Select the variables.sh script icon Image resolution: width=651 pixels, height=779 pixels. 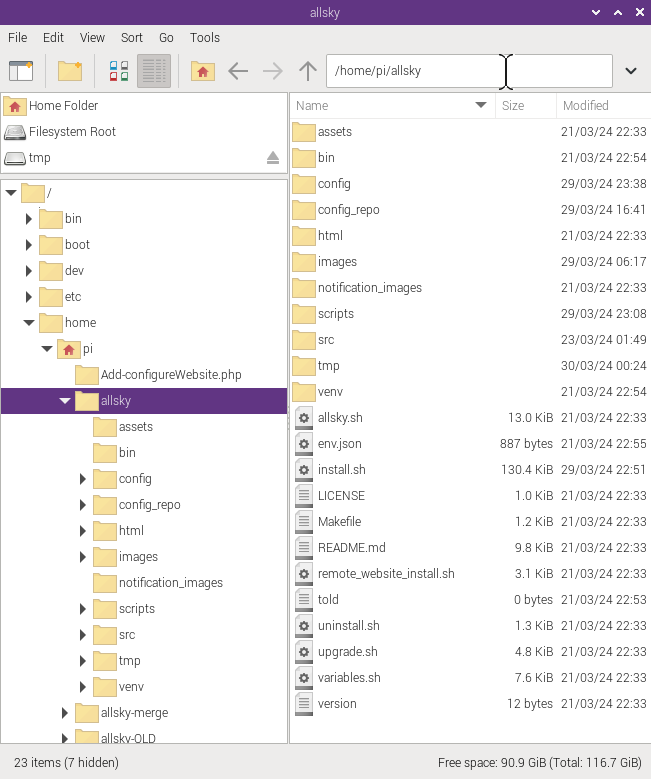click(304, 678)
